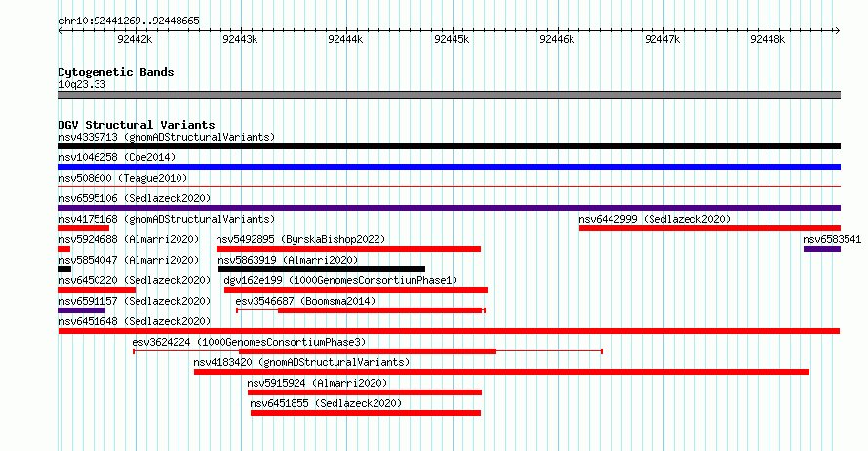Click the nsv5492895 (ByrskaBishop2022) label
Viewport: 868px width, 451px height.
[x=300, y=239]
